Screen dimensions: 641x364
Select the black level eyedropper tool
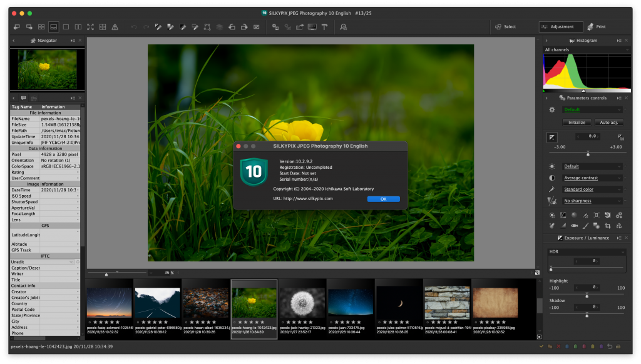(183, 27)
